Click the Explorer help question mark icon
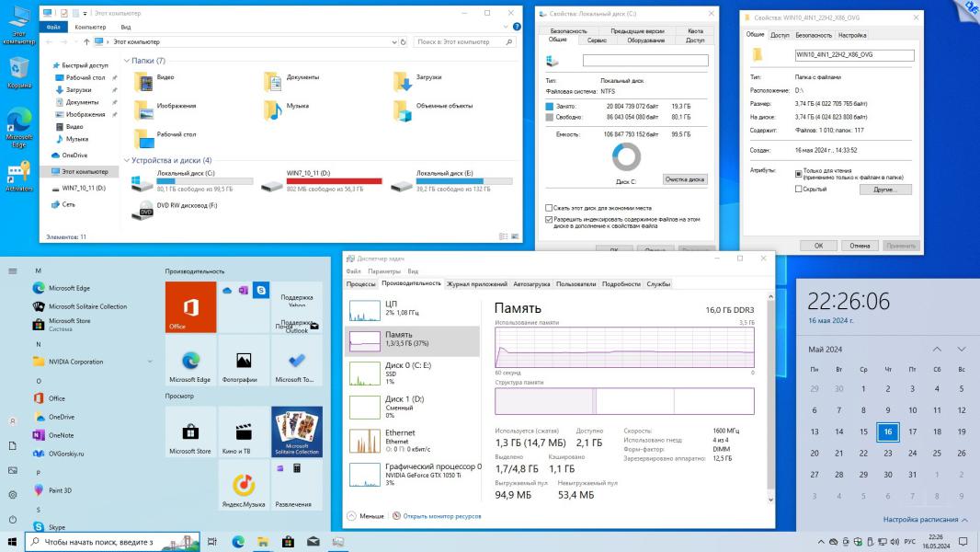Image resolution: width=980 pixels, height=552 pixels. coord(517,27)
